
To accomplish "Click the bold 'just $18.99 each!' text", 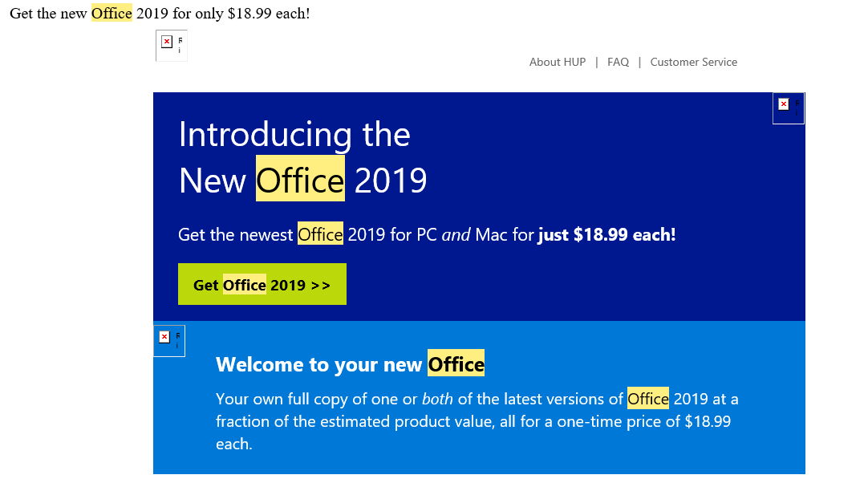I will [x=606, y=235].
